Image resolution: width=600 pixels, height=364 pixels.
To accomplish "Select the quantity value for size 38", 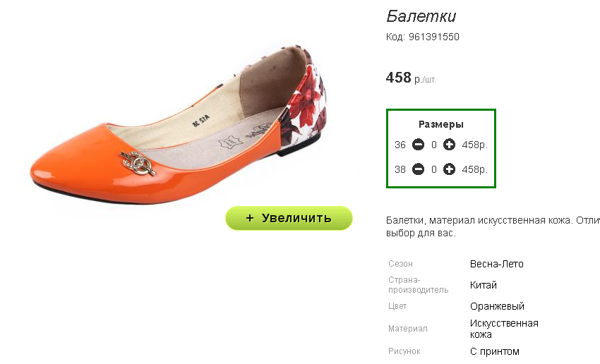I will [434, 169].
